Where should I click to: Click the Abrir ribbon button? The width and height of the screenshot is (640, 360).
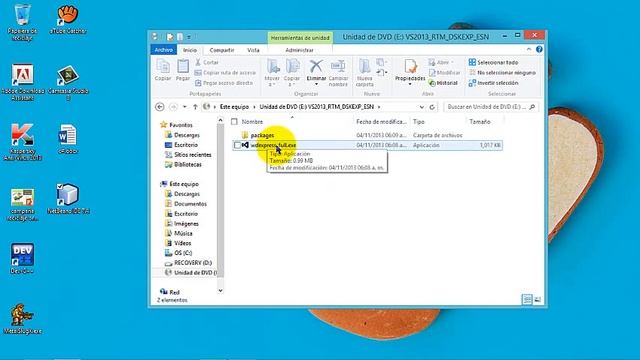pyautogui.click(x=441, y=62)
